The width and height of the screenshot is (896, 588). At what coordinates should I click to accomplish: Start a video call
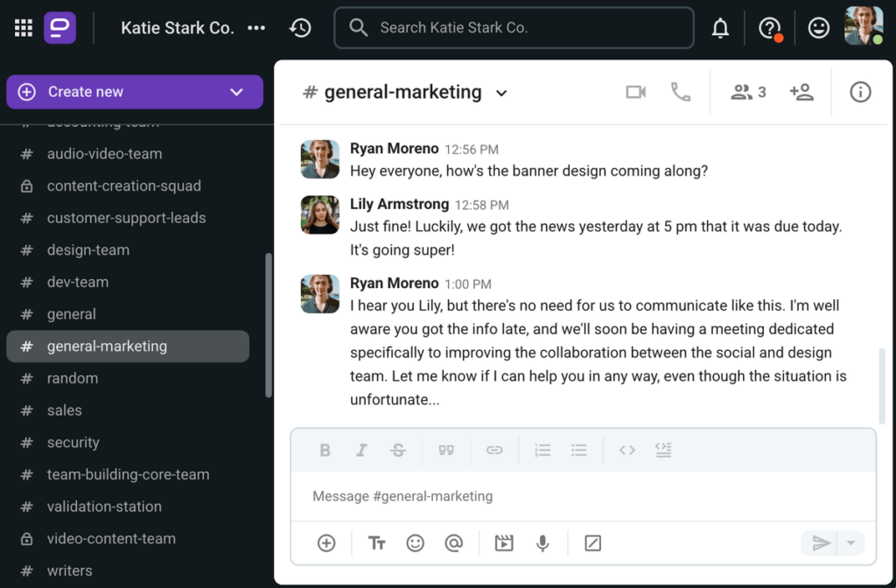(635, 92)
